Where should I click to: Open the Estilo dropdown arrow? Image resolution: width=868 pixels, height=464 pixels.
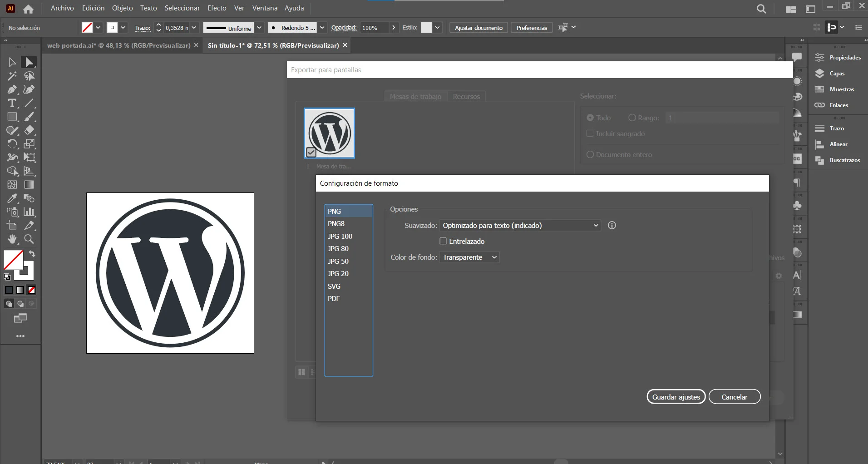pos(437,28)
